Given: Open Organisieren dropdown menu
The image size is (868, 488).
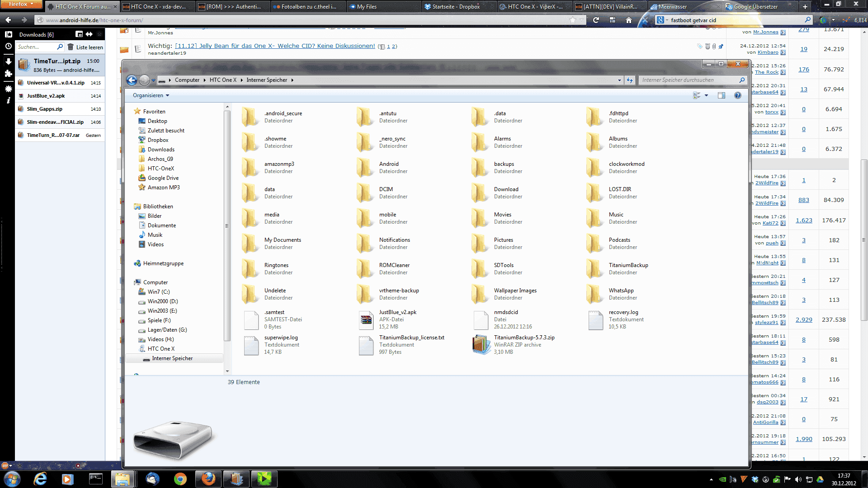Looking at the screenshot, I should pos(151,95).
